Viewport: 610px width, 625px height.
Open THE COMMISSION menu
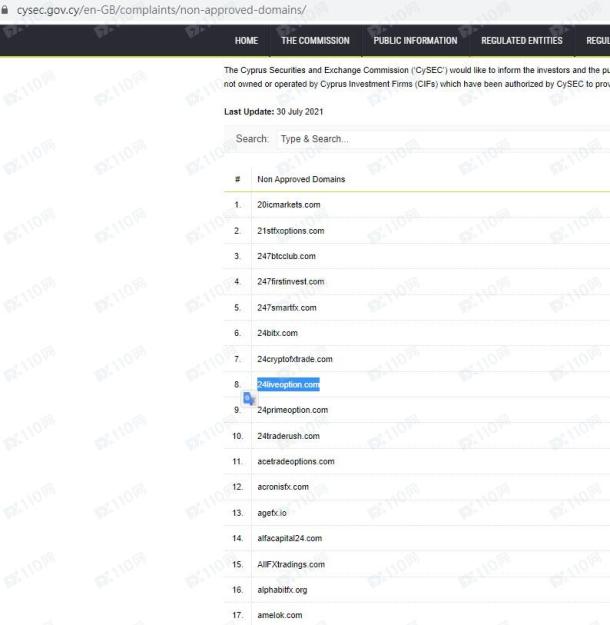pos(315,41)
